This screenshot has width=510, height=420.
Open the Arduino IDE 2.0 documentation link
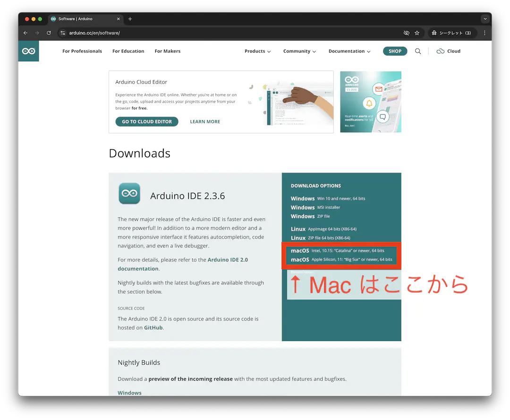click(182, 264)
